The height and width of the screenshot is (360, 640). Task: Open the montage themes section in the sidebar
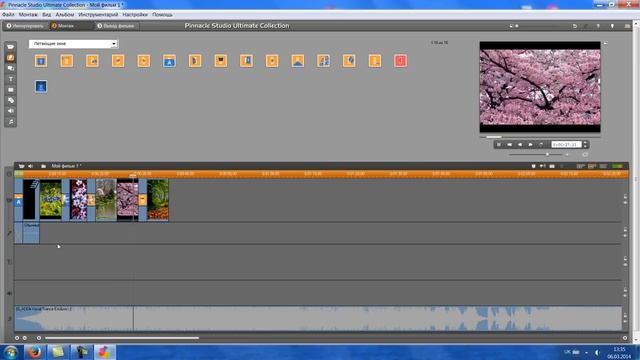point(11,68)
